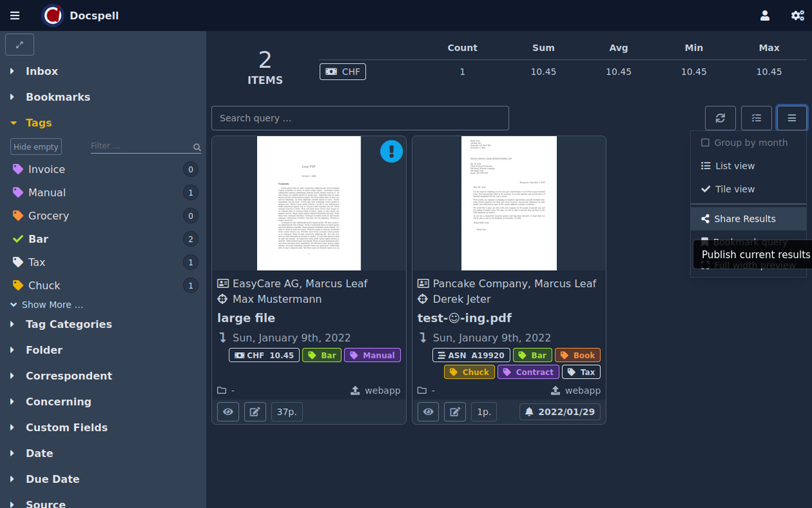812x508 pixels.
Task: Click the hamburger menu icon in header
Action: pos(15,16)
